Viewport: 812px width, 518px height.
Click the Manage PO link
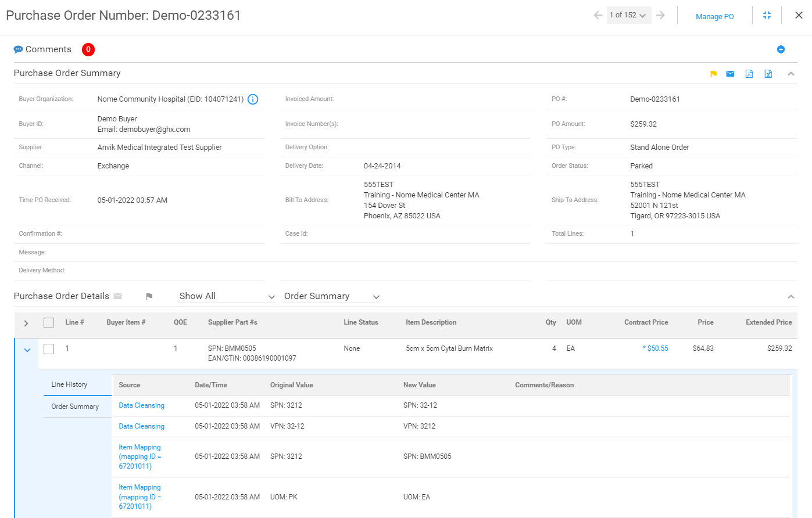tap(714, 17)
